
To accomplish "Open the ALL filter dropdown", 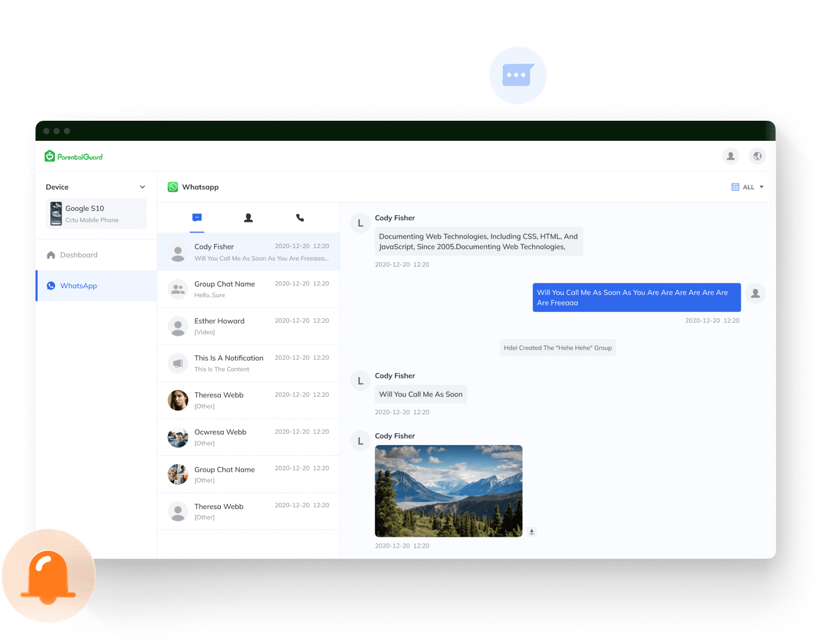I will [x=748, y=187].
